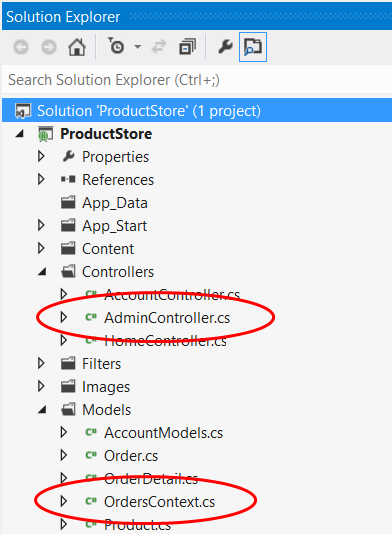This screenshot has width=392, height=534.
Task: Select AccountController.cs file
Action: pos(172,295)
